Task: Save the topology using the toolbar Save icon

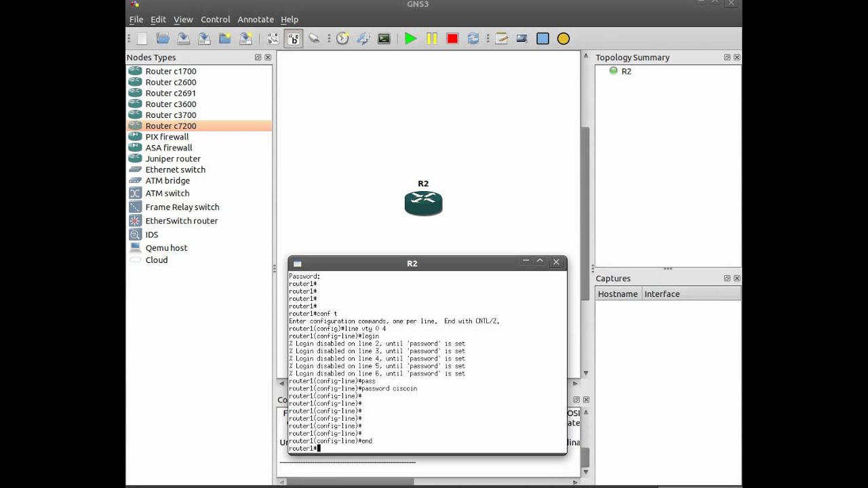Action: coord(183,39)
